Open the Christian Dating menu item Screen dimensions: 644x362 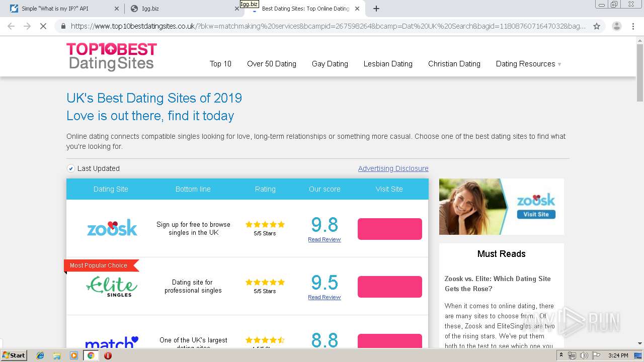pos(454,64)
